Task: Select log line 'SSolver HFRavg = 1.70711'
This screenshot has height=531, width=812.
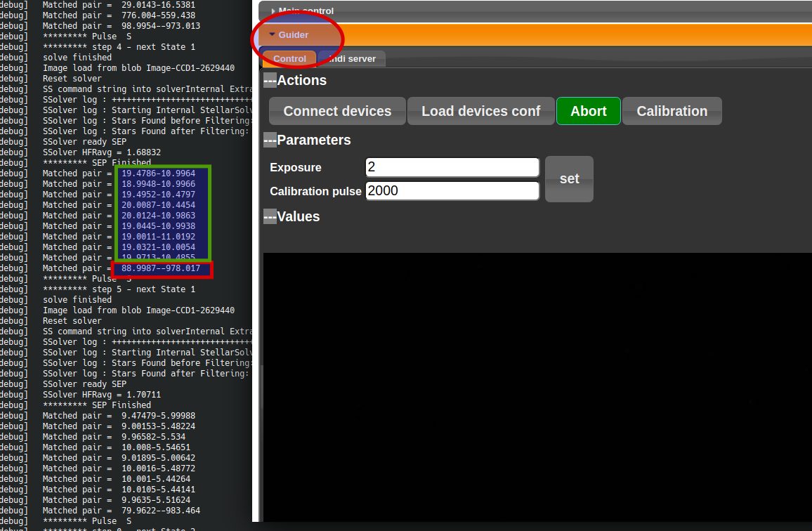Action: pos(101,395)
